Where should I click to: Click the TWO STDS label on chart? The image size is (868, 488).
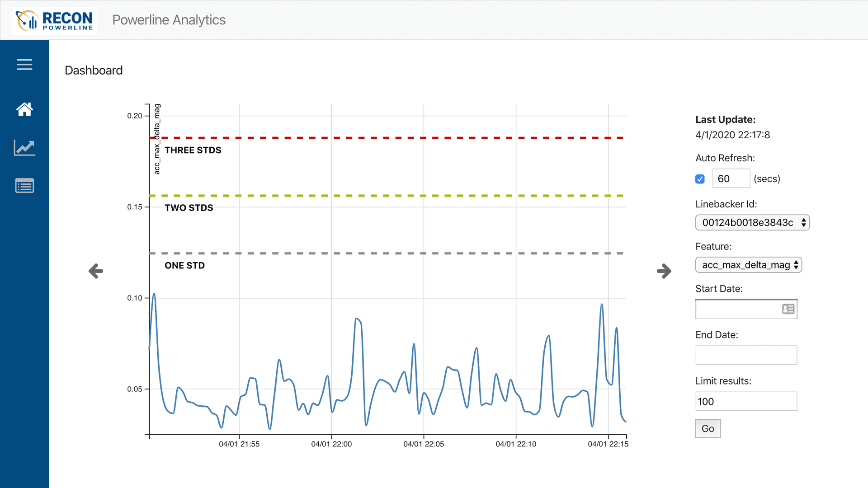[x=189, y=208]
